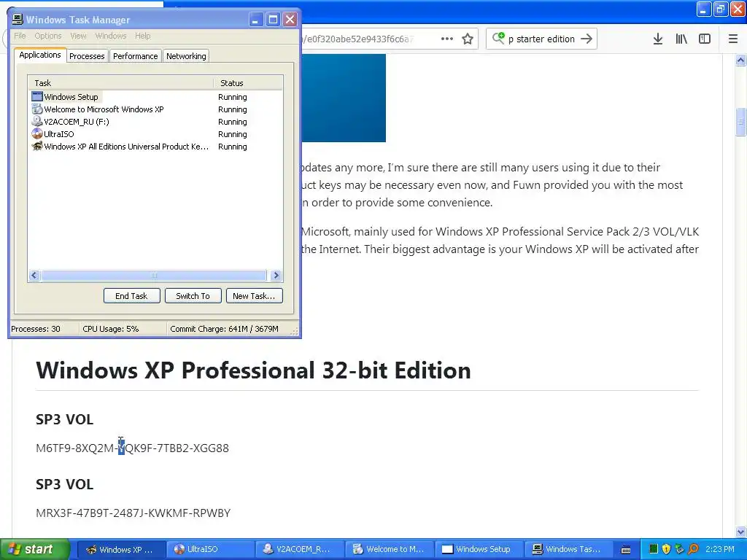Click Windows Setup task icon in list
The image size is (747, 560).
[37, 97]
